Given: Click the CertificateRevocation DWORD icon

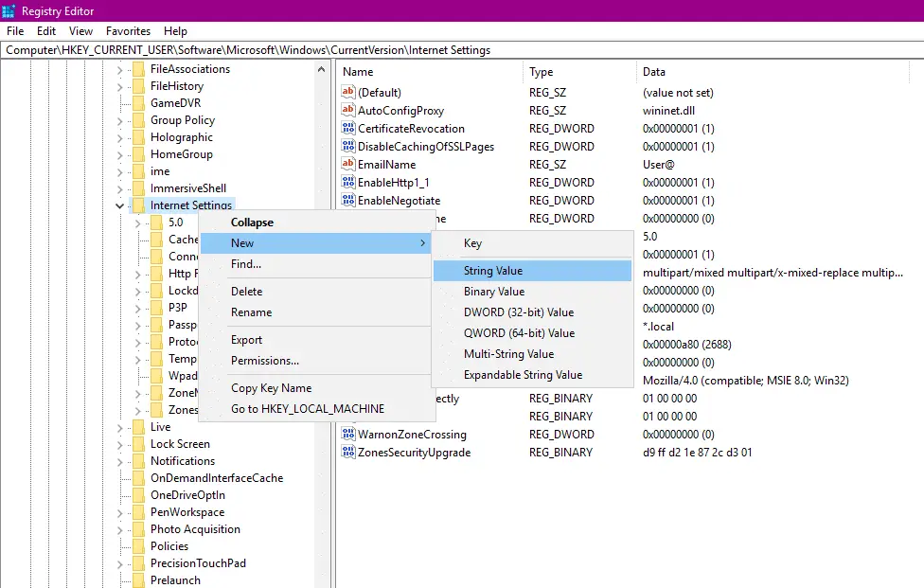Looking at the screenshot, I should [348, 128].
